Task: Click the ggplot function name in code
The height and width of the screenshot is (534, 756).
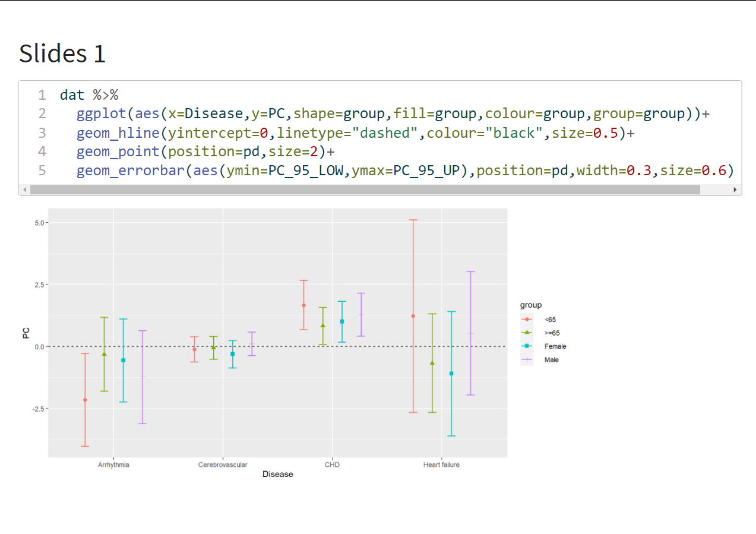Action: (x=102, y=113)
